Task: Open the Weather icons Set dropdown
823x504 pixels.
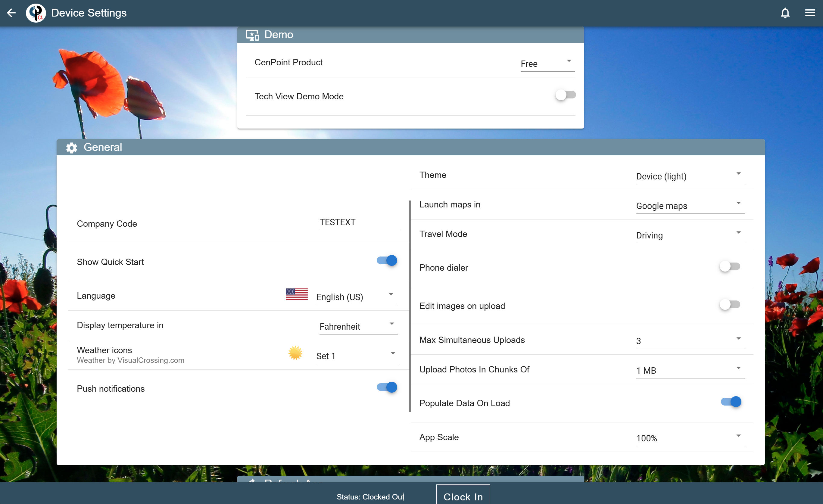Action: [x=357, y=356]
